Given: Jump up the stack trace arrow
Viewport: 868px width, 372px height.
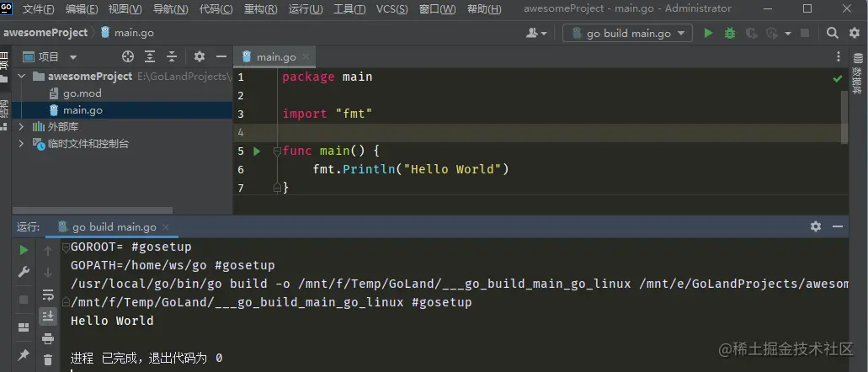Looking at the screenshot, I should [x=48, y=251].
